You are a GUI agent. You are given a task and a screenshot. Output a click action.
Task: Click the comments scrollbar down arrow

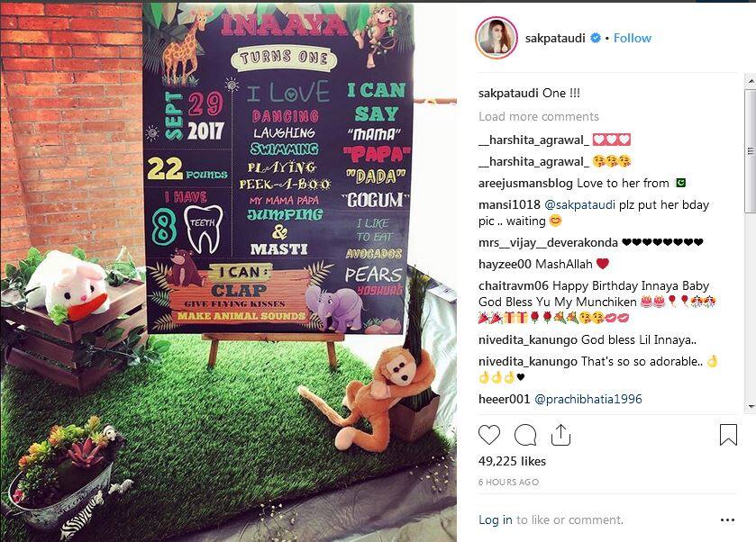coord(751,407)
